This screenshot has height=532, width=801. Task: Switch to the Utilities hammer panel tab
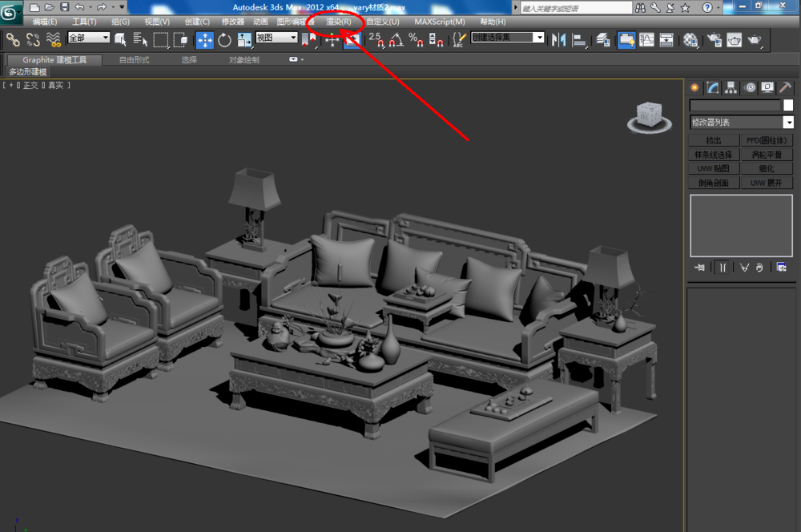tap(785, 88)
